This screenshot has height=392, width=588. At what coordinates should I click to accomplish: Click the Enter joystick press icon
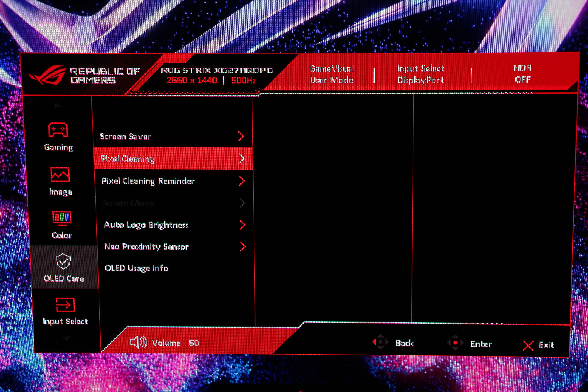point(455,342)
